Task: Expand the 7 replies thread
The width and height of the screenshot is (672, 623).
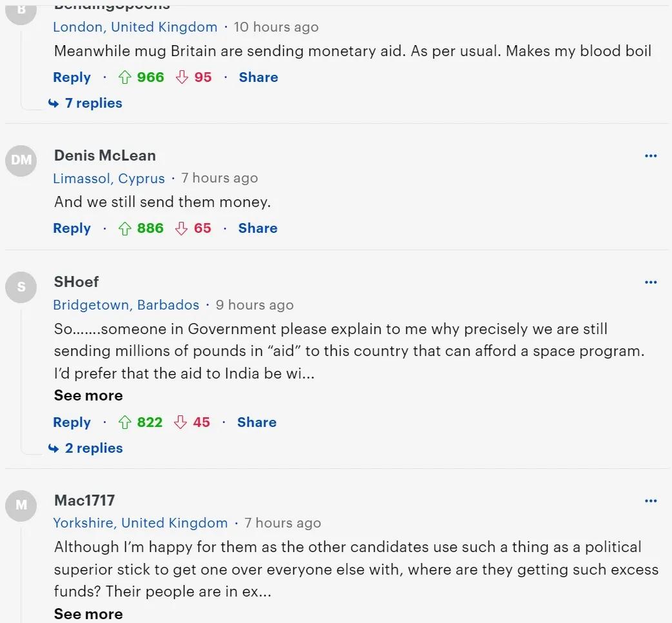Action: click(85, 103)
